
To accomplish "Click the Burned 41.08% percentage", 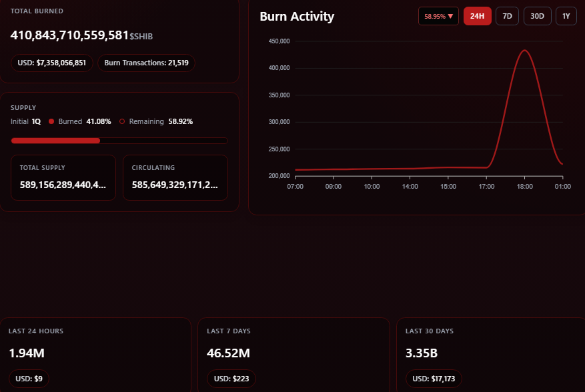I will [99, 121].
